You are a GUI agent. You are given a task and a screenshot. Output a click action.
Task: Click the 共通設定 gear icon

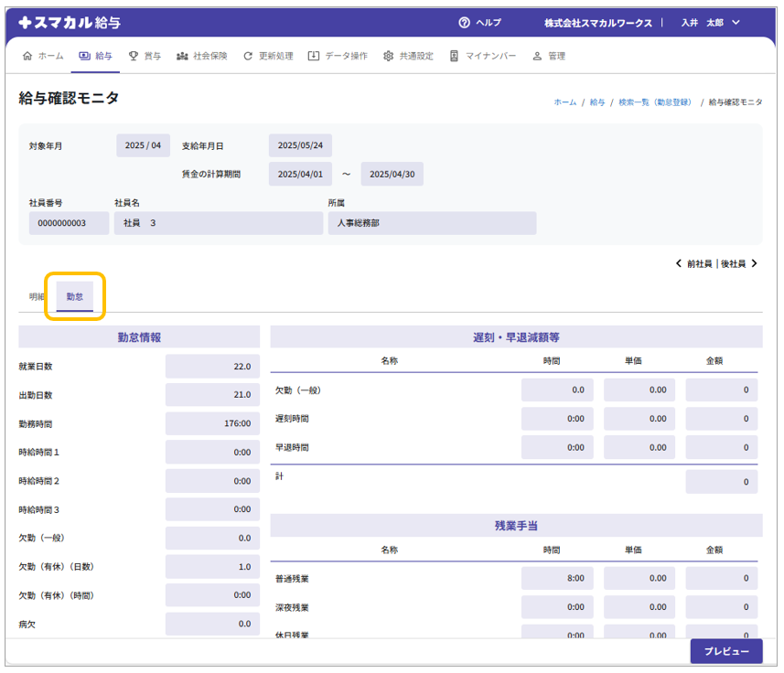(389, 56)
